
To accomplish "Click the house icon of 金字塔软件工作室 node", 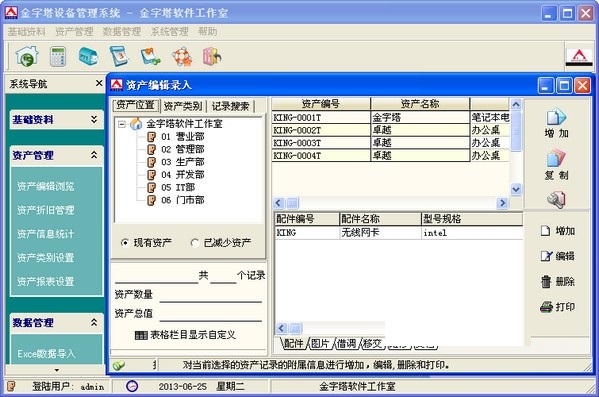I will pos(136,124).
